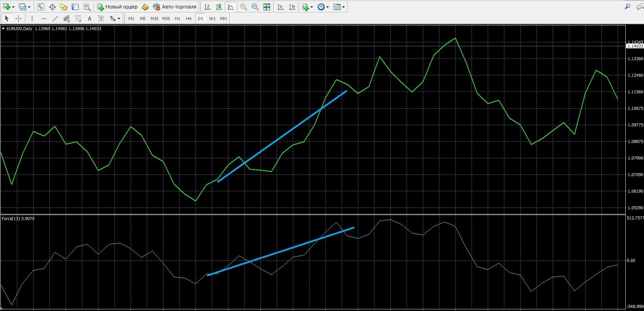Expand the Templates dropdown arrow

coord(344,7)
